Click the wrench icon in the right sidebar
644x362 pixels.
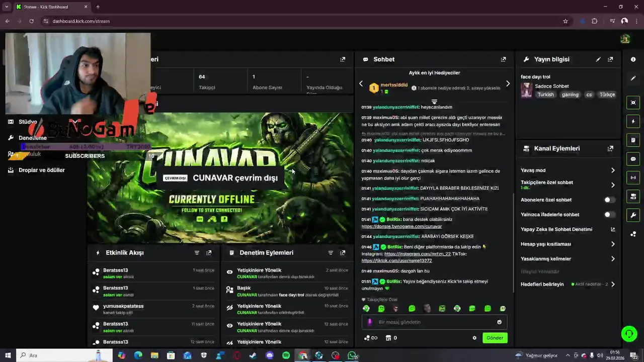633,215
